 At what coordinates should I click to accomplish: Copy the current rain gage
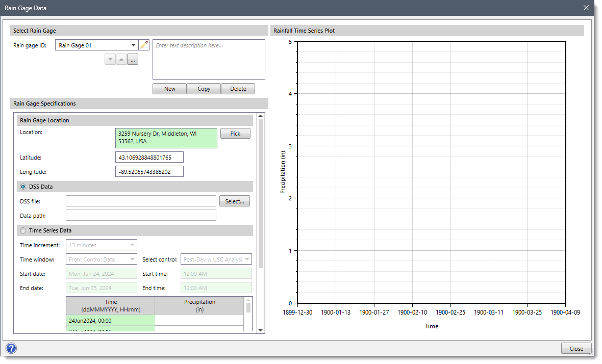[204, 88]
